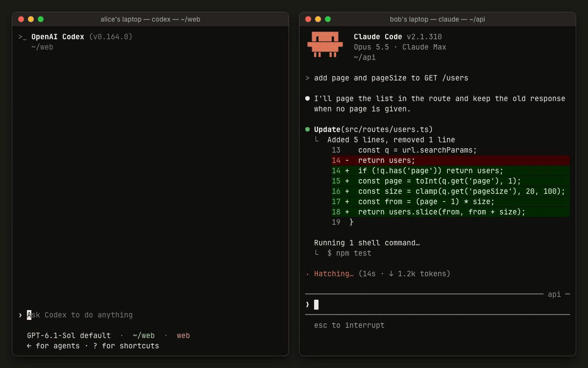Close the alice's laptop codex window
Screen dimensions: 588x368
pyautogui.click(x=21, y=19)
